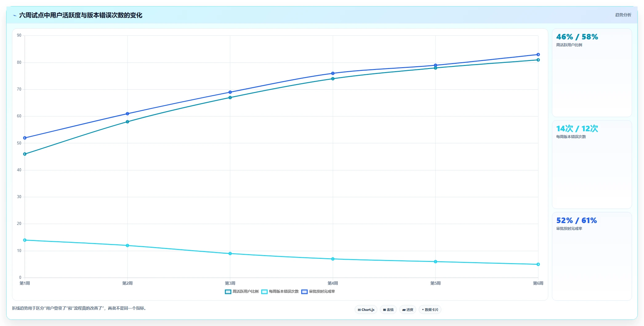Click the 第1周 point on the 周活跃用户比例 line
The image size is (644, 326).
pyautogui.click(x=25, y=154)
